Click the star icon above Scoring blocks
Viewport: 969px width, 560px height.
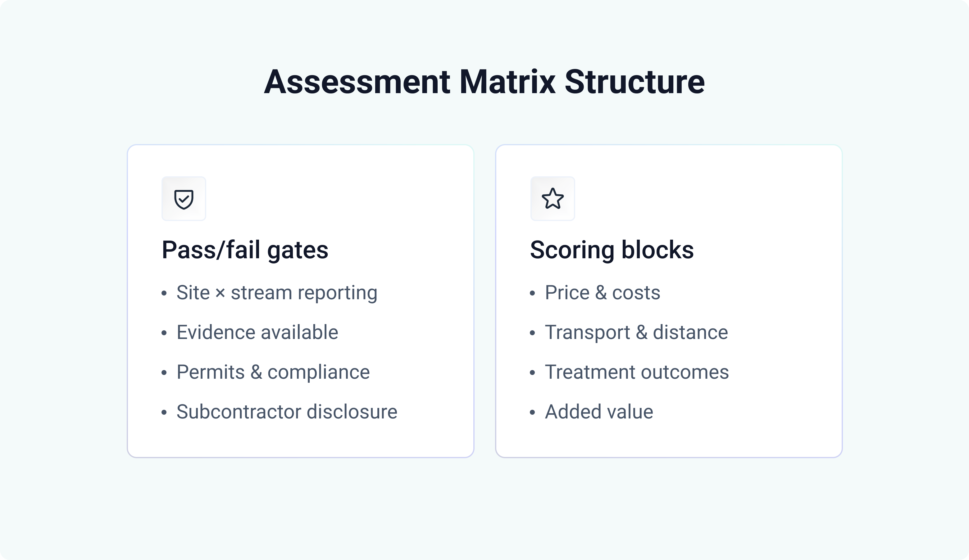553,199
